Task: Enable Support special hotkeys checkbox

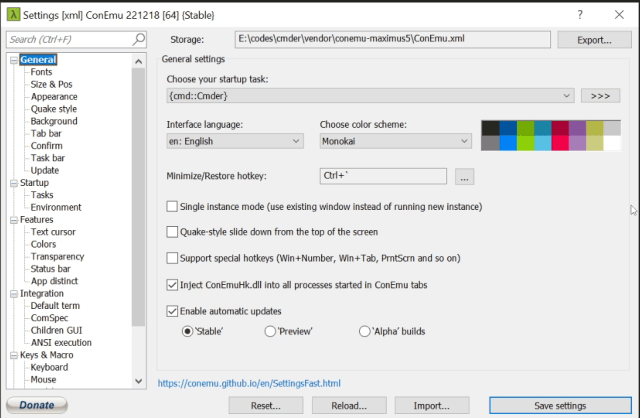Action: (172, 258)
